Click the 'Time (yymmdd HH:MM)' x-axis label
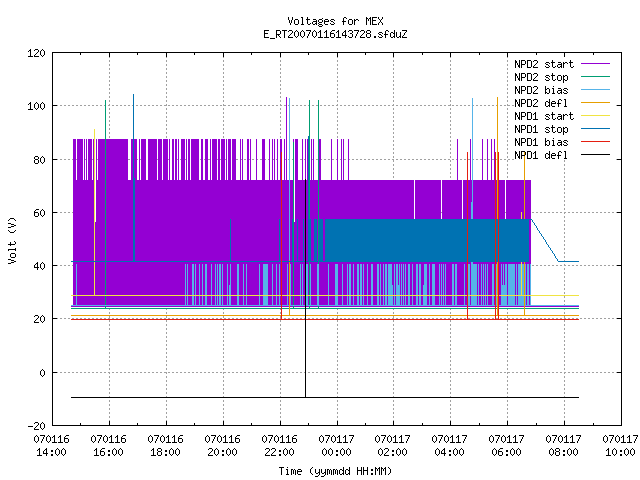This screenshot has width=640, height=480. click(335, 471)
